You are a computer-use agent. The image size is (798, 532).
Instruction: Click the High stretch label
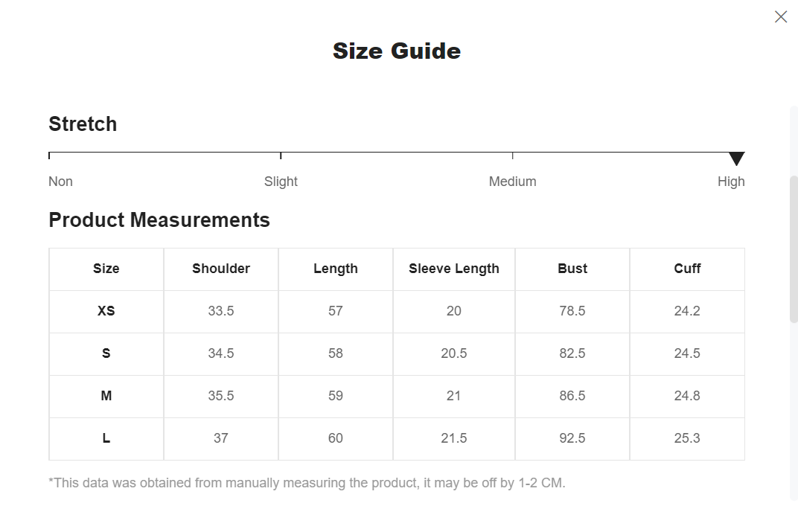[731, 182]
